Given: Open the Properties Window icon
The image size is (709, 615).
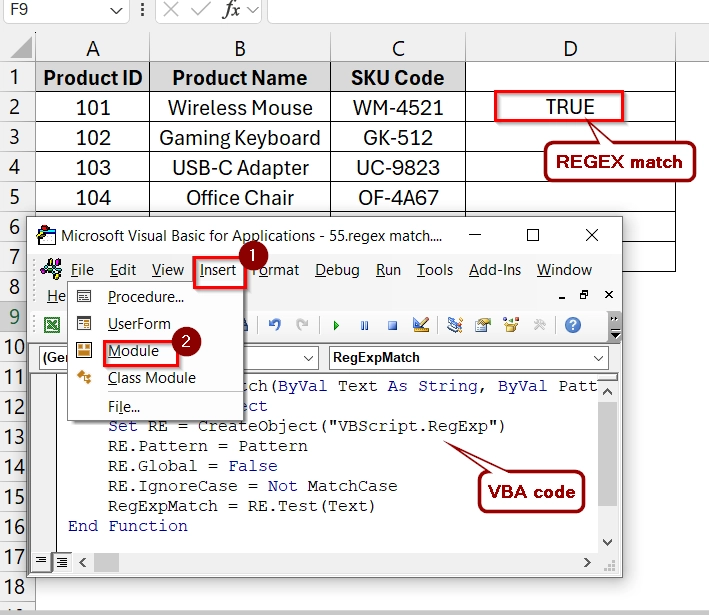Looking at the screenshot, I should [483, 325].
